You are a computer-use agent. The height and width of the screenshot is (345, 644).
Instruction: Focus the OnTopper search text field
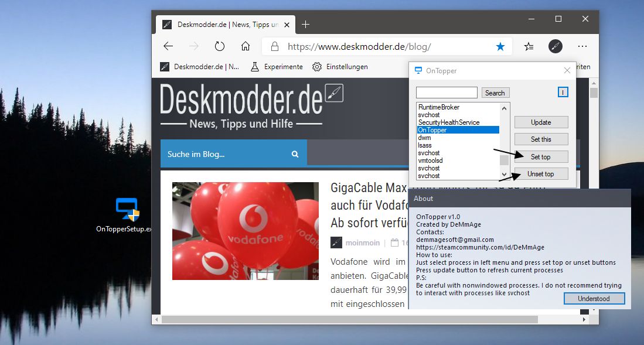click(447, 93)
